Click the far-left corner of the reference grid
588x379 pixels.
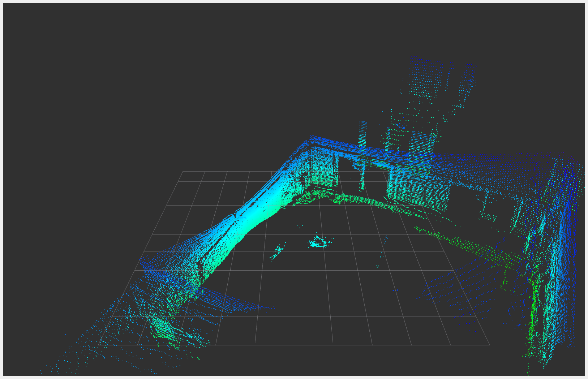pyautogui.click(x=183, y=172)
